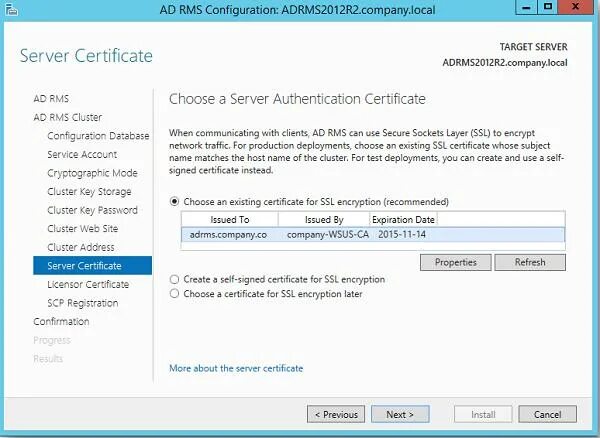600x438 pixels.
Task: Cancel the AD RMS configuration wizard
Action: [548, 414]
